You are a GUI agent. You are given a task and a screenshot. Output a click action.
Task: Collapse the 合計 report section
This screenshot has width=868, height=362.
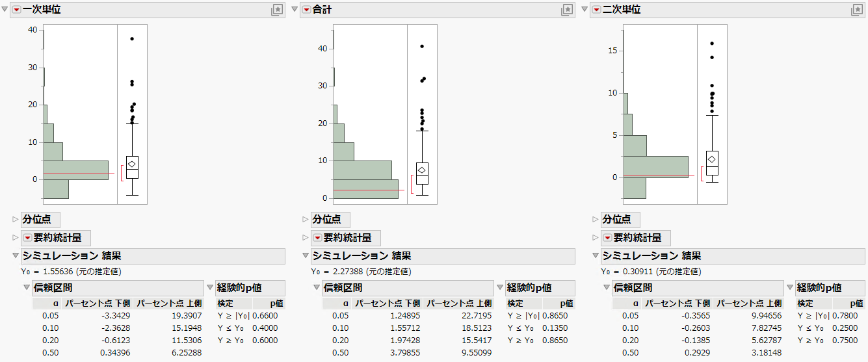point(295,10)
